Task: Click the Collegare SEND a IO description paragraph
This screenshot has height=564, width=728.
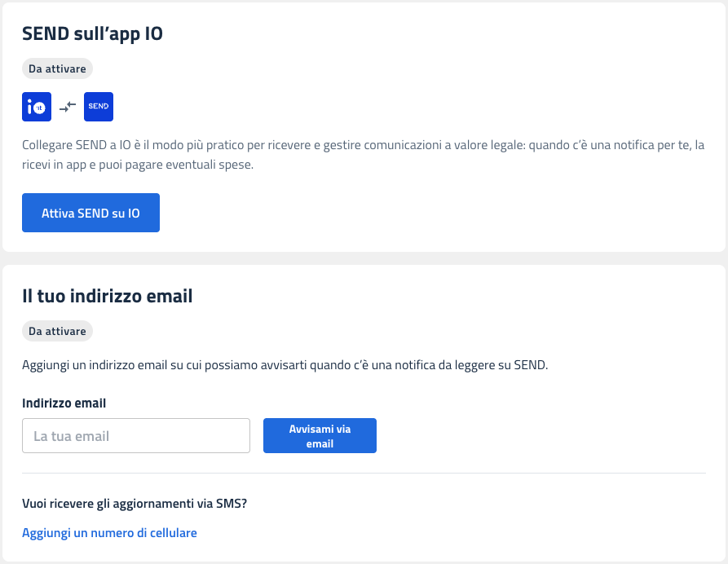Action: [x=363, y=145]
